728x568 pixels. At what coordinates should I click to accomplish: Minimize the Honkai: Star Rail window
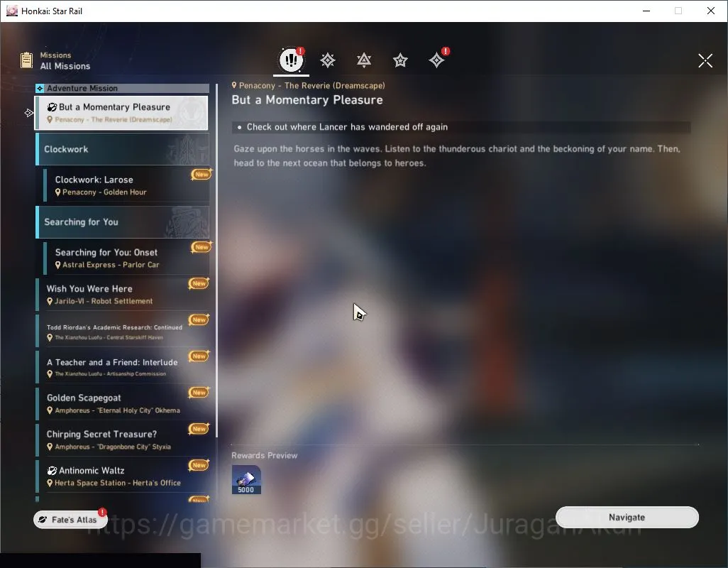[646, 11]
